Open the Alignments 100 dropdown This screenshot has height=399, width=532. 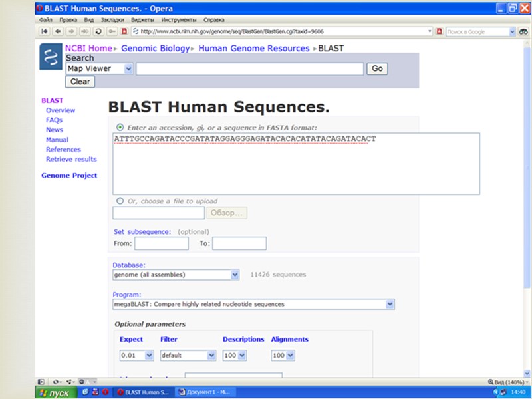click(291, 356)
